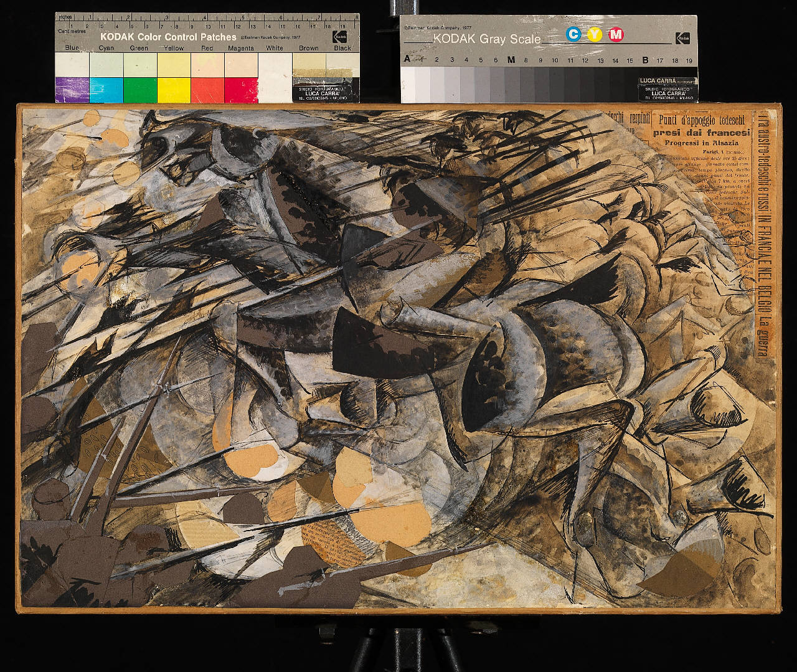The height and width of the screenshot is (672, 797).
Task: Click the 'Yellow' label on the color card
Action: coord(174,48)
